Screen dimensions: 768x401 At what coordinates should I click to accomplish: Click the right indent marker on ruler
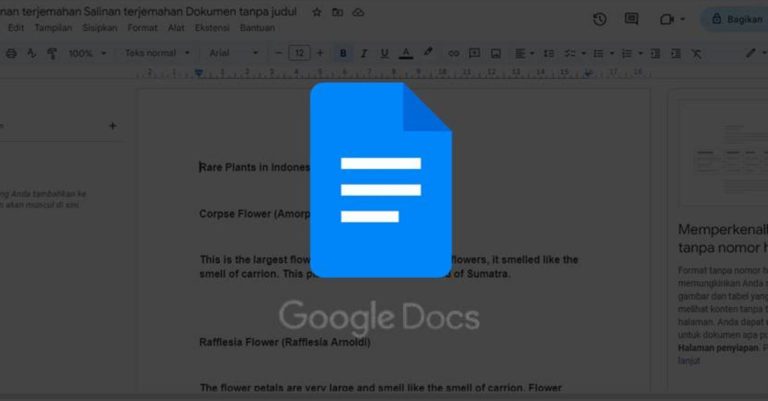(589, 73)
